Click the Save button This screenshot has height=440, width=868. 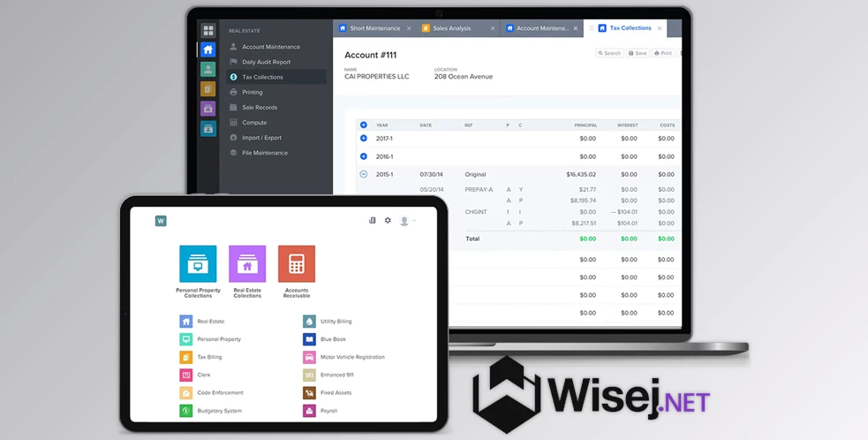(638, 53)
